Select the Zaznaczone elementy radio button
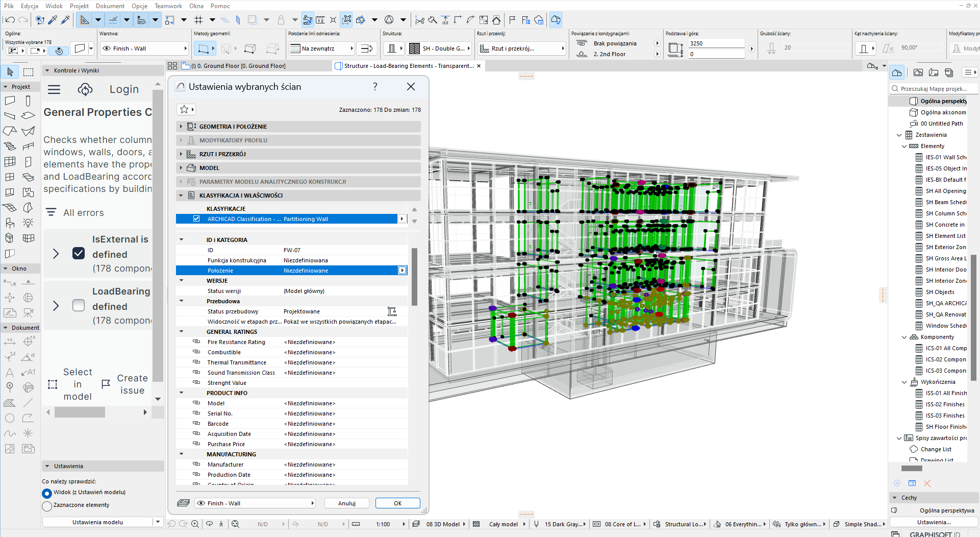 (x=47, y=505)
